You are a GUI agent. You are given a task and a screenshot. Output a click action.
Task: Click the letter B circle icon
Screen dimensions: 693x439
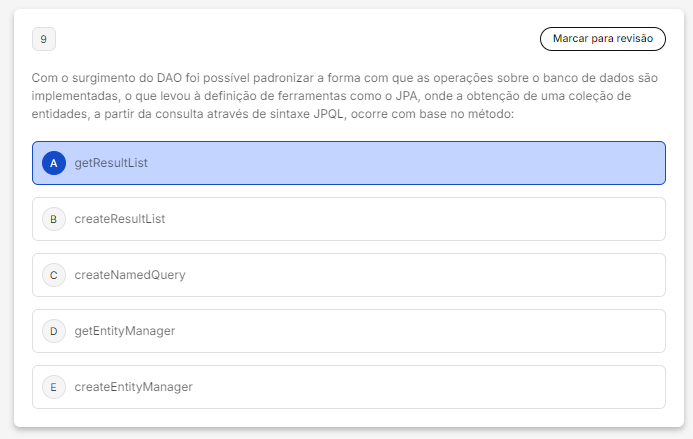[x=54, y=219]
